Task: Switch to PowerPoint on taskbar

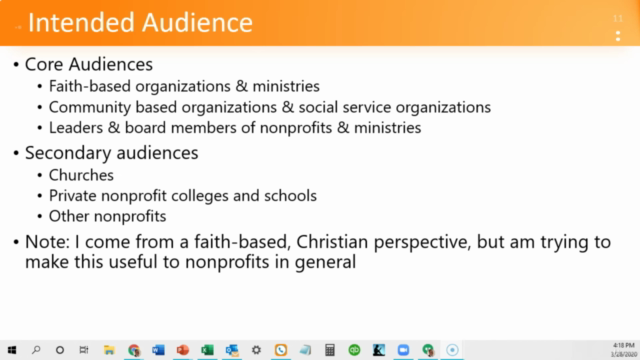Action: point(182,350)
